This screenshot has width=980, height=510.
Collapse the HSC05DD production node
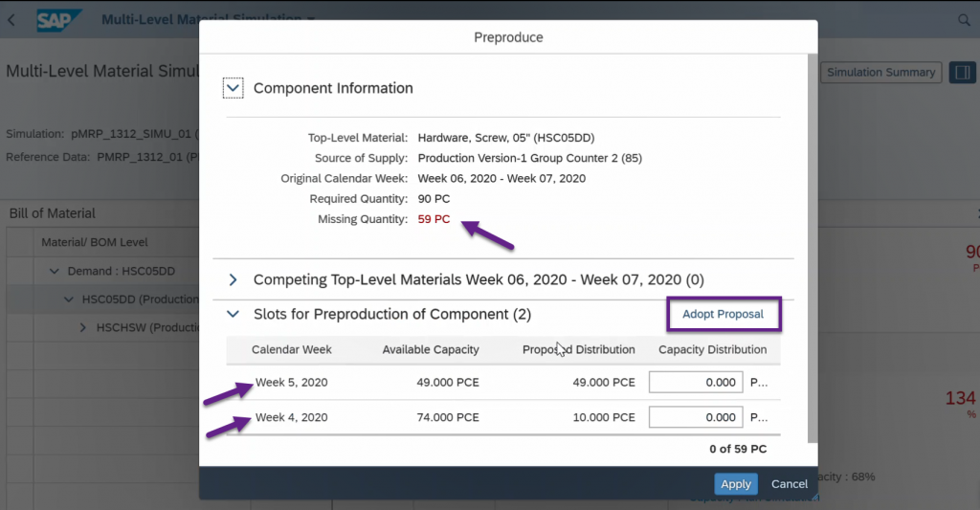pos(69,299)
